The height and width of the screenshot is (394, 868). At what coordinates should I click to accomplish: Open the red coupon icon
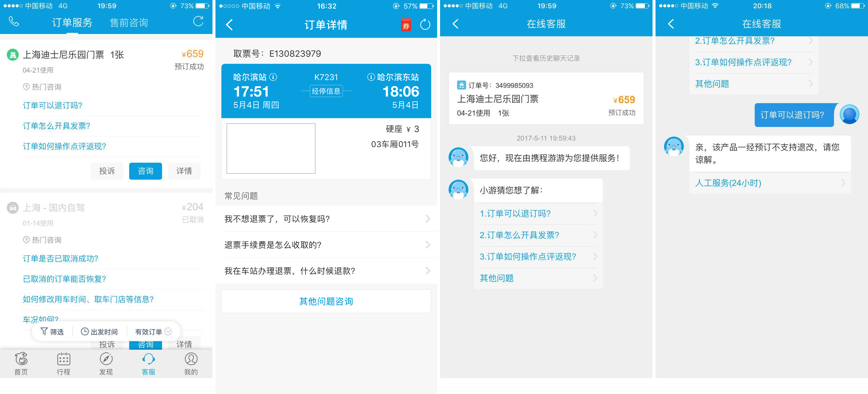pos(406,25)
